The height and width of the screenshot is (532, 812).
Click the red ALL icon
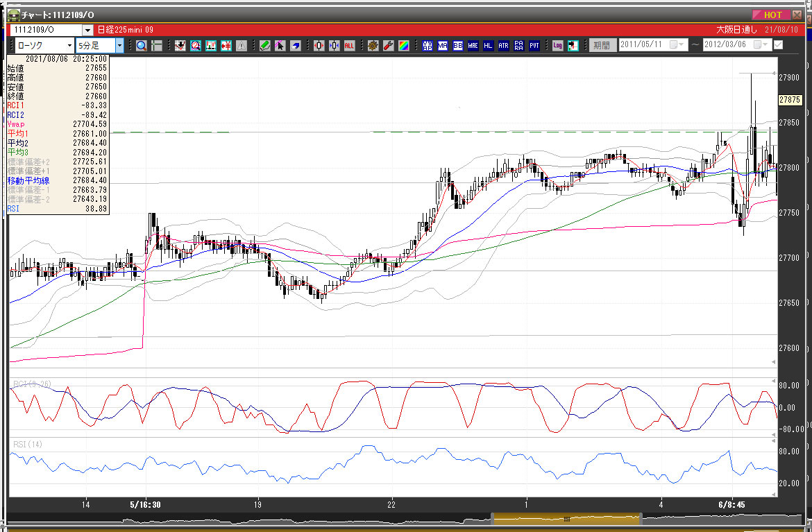349,45
